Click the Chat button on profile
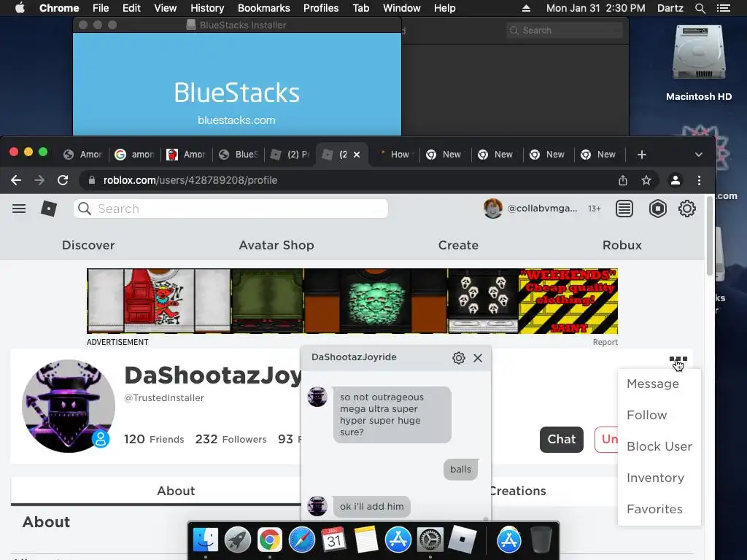Screen dimensions: 747x560 click(561, 439)
